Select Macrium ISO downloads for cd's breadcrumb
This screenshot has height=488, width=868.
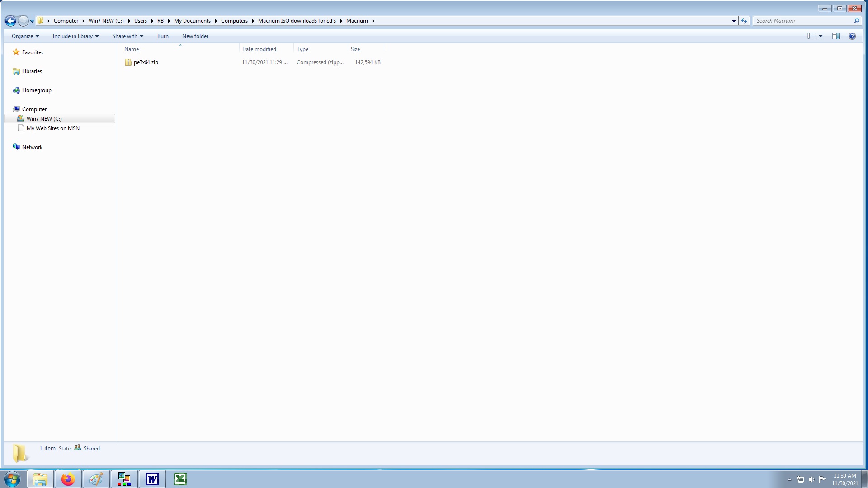[297, 21]
